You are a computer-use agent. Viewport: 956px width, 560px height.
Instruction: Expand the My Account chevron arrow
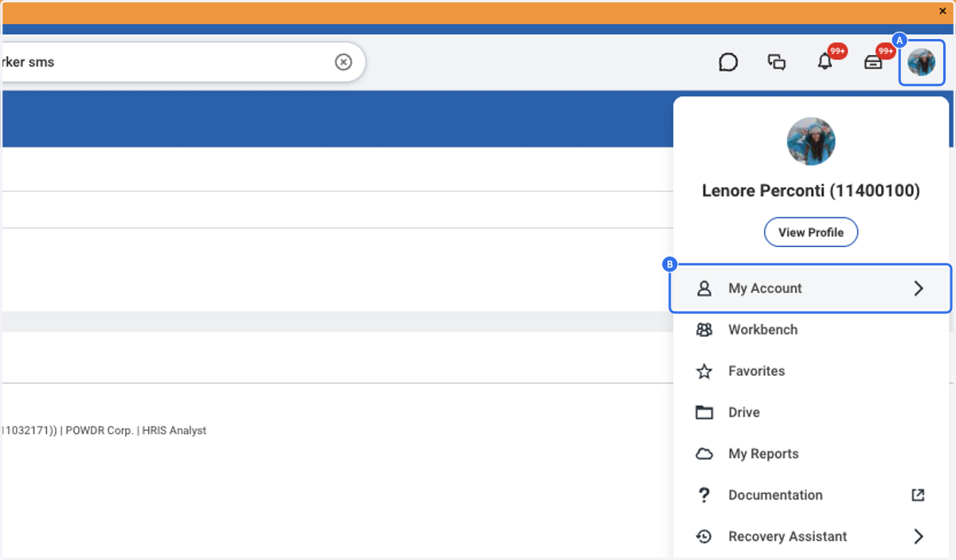click(919, 288)
